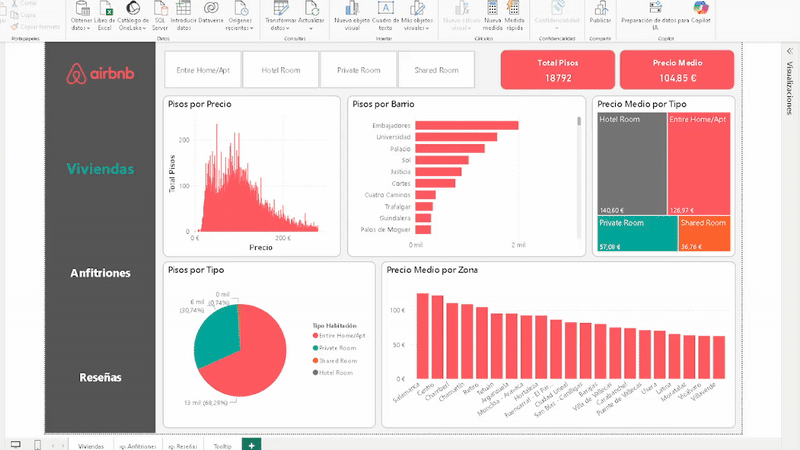Toggle the Hotel Room slicer filter
Image resolution: width=800 pixels, height=450 pixels.
point(280,70)
